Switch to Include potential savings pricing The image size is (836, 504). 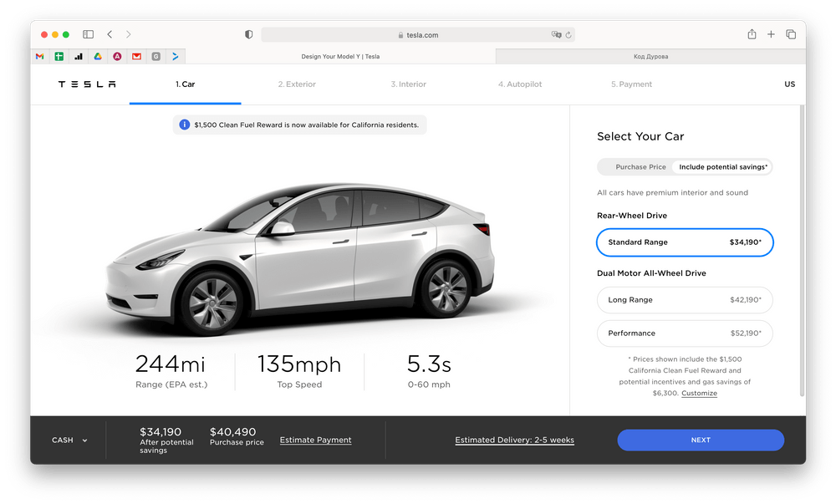point(721,166)
